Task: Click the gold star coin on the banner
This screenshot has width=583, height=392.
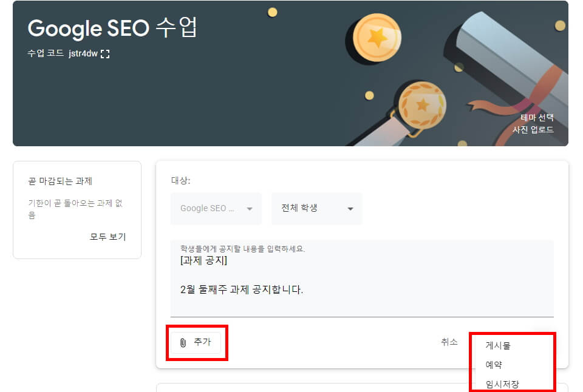Action: coord(378,38)
